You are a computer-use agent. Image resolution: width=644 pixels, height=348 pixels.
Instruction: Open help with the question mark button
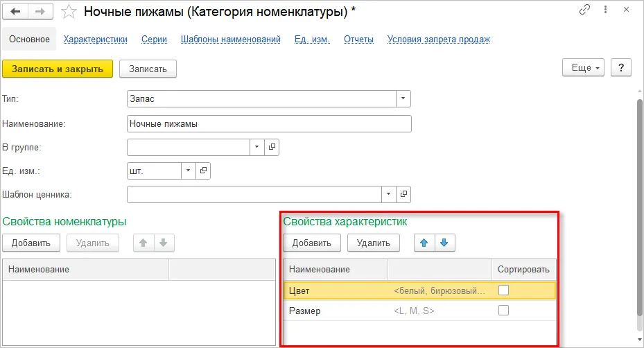click(x=621, y=68)
